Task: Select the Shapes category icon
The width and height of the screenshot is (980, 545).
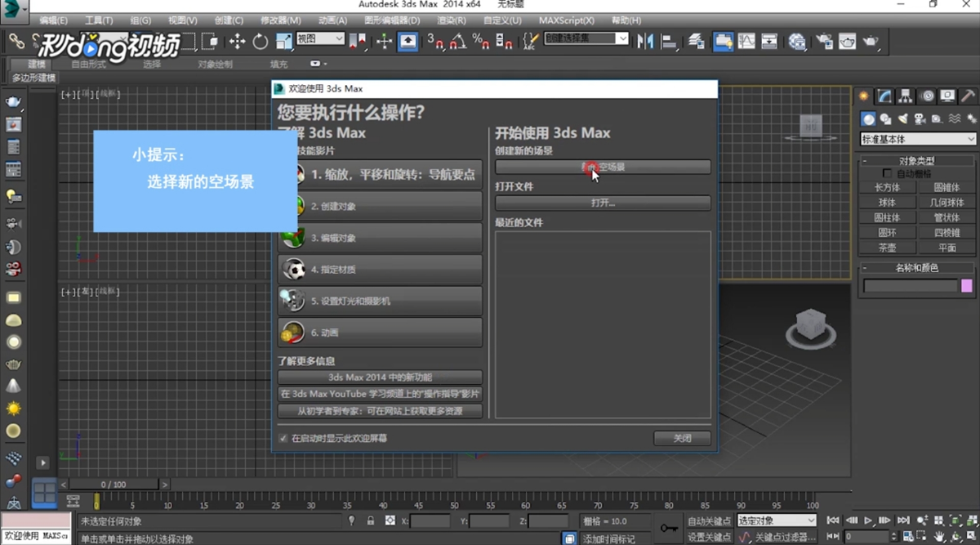Action: tap(885, 118)
